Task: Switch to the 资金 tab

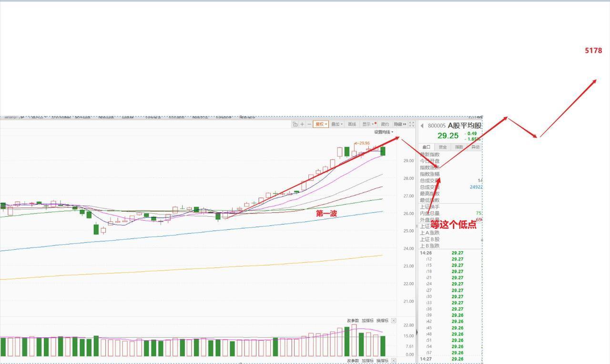Action: click(443, 147)
